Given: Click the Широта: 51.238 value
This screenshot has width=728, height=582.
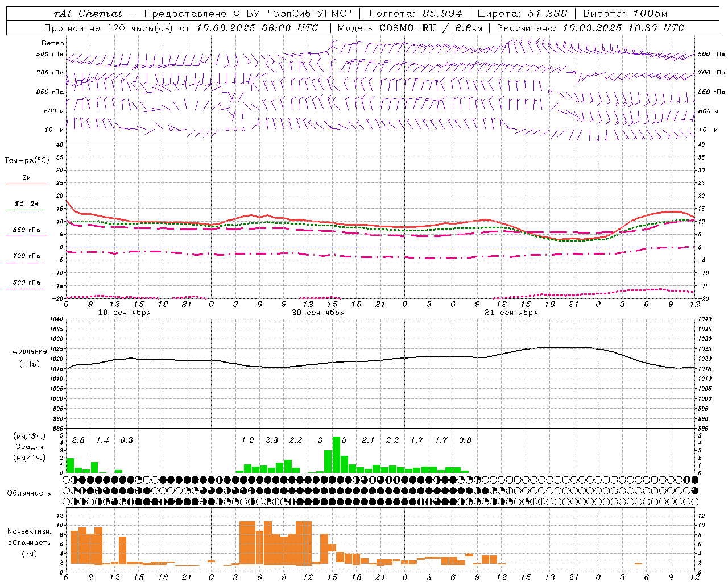Looking at the screenshot, I should click(522, 14).
